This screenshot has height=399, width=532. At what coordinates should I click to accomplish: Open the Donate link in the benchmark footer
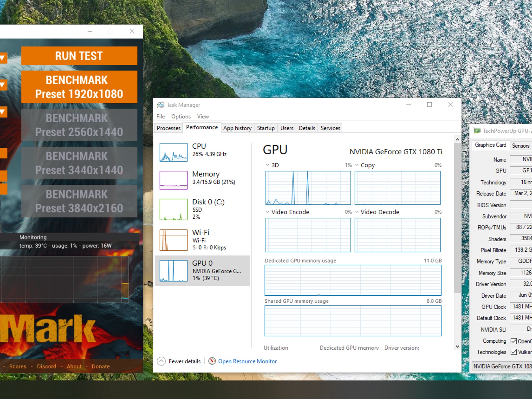click(101, 366)
